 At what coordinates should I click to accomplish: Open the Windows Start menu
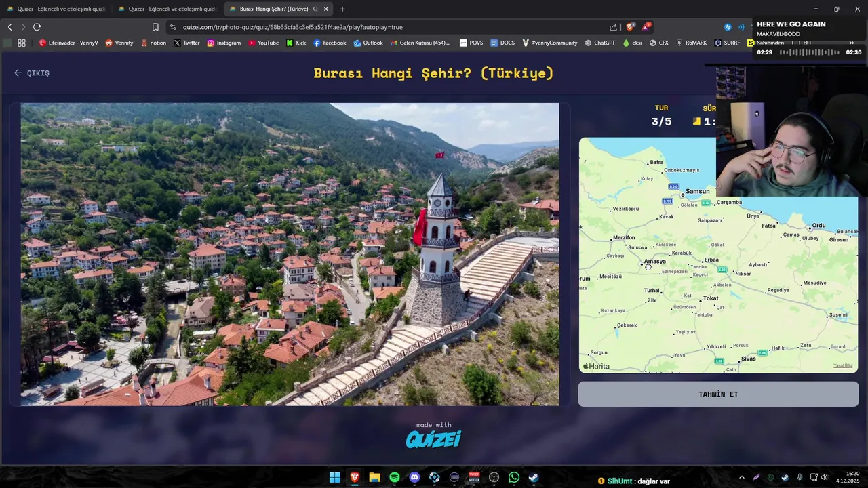pos(334,477)
